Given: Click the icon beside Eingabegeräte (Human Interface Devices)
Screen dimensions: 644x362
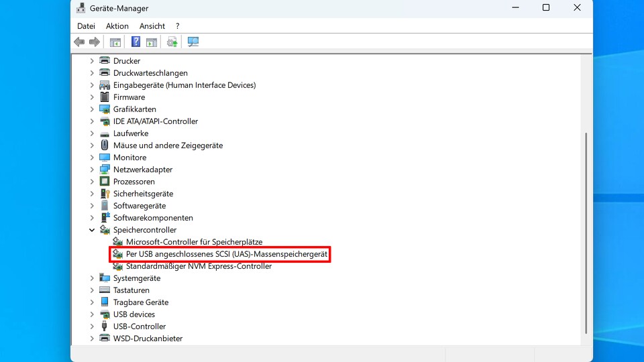Looking at the screenshot, I should (105, 85).
